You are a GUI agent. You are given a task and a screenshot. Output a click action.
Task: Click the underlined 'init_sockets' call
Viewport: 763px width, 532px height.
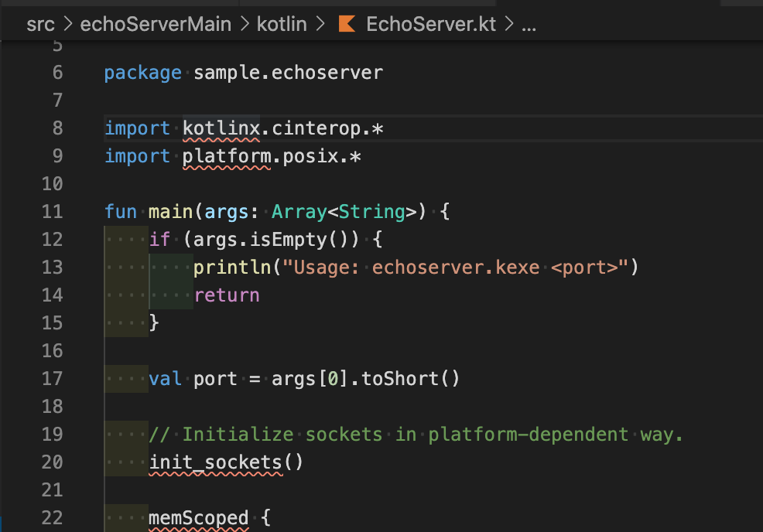215,462
